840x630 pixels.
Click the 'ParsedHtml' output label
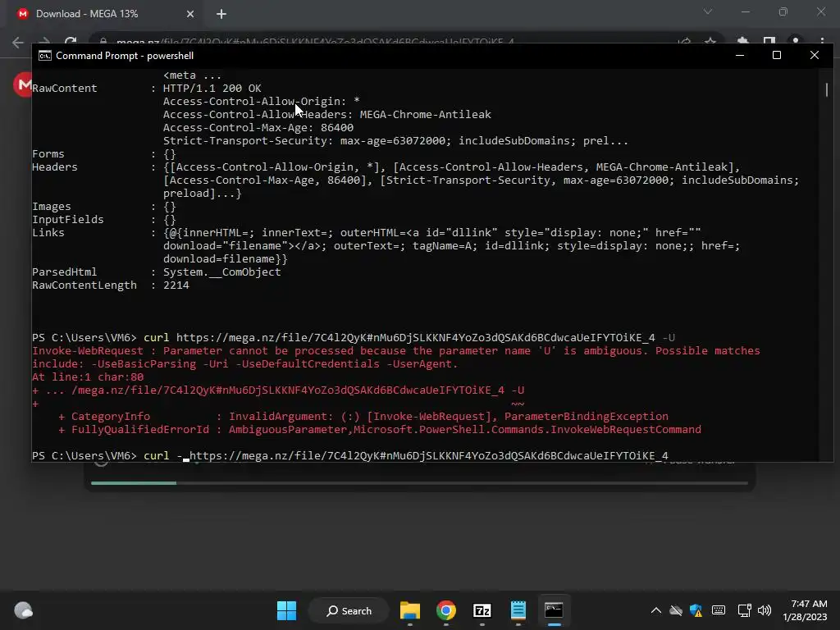pos(64,272)
